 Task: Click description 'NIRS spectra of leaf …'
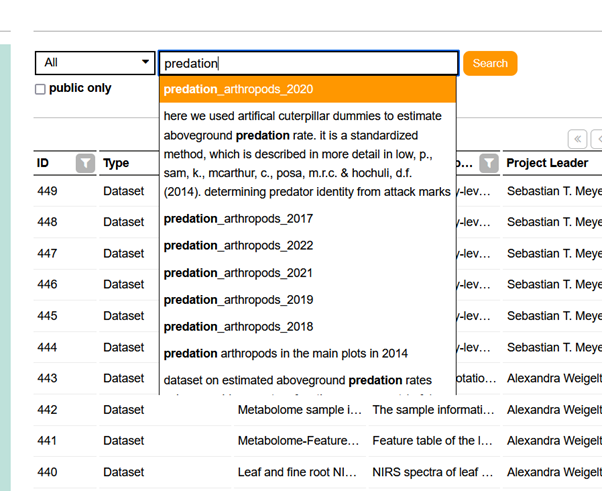433,472
